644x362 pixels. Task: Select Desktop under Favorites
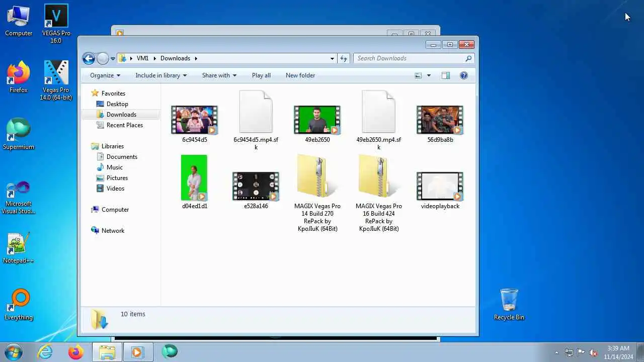point(117,104)
